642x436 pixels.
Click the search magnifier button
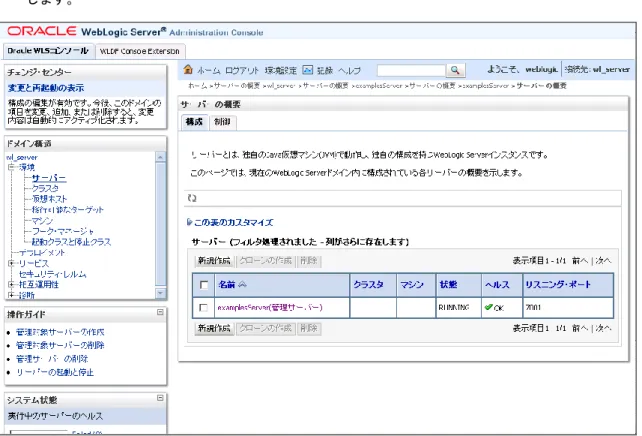click(455, 70)
